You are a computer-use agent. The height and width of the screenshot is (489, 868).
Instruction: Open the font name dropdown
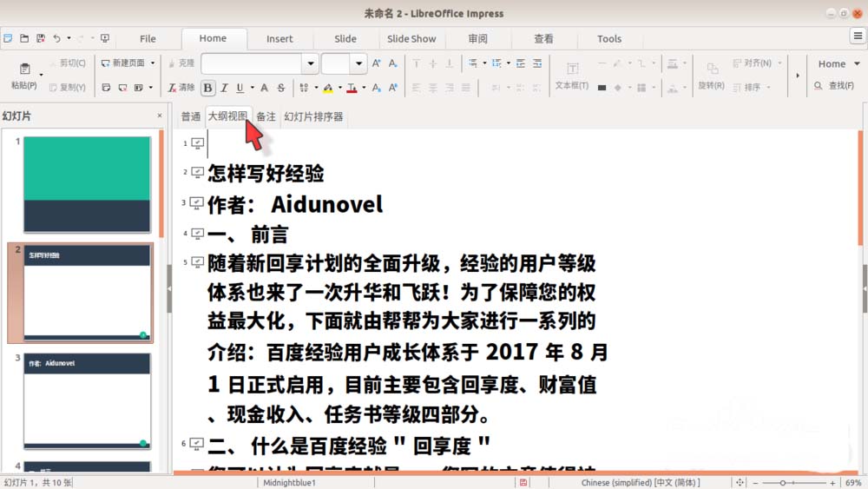click(x=311, y=63)
